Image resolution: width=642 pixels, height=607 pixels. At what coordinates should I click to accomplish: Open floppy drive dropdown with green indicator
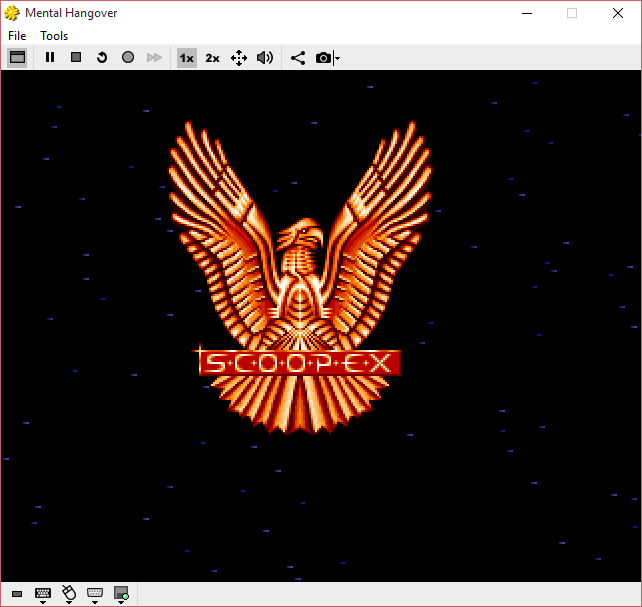(x=121, y=595)
